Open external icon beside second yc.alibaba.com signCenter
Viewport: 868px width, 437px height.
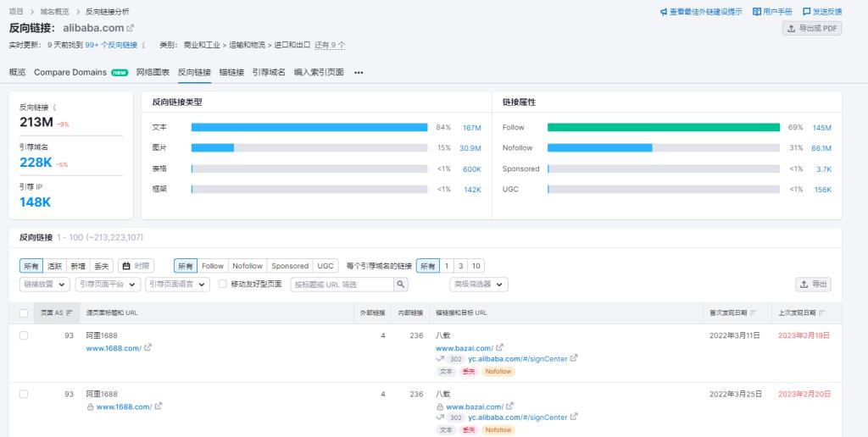(x=574, y=417)
